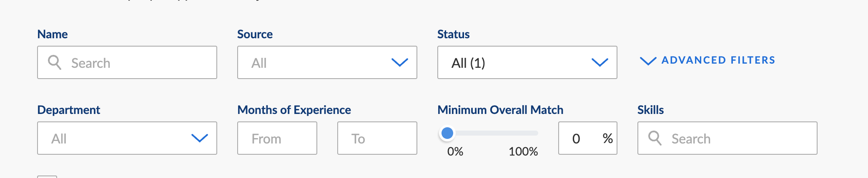This screenshot has height=178, width=868.
Task: Click the percent symbol in match field
Action: coord(607,138)
